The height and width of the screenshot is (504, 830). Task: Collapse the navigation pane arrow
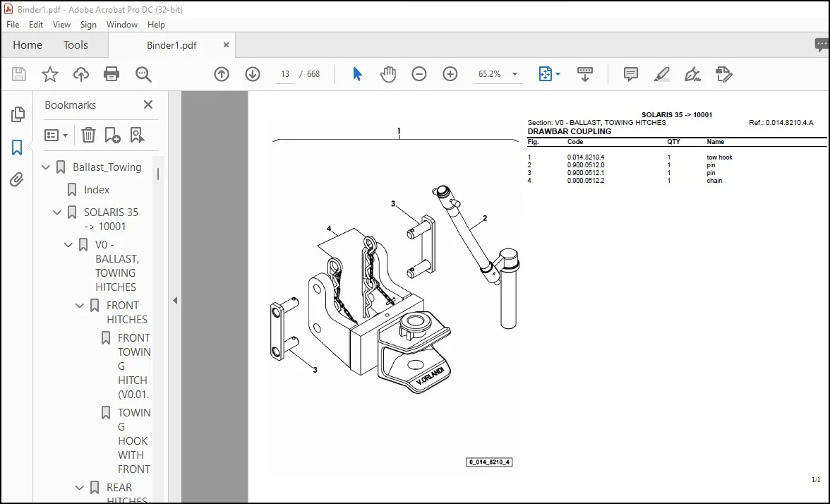click(175, 300)
